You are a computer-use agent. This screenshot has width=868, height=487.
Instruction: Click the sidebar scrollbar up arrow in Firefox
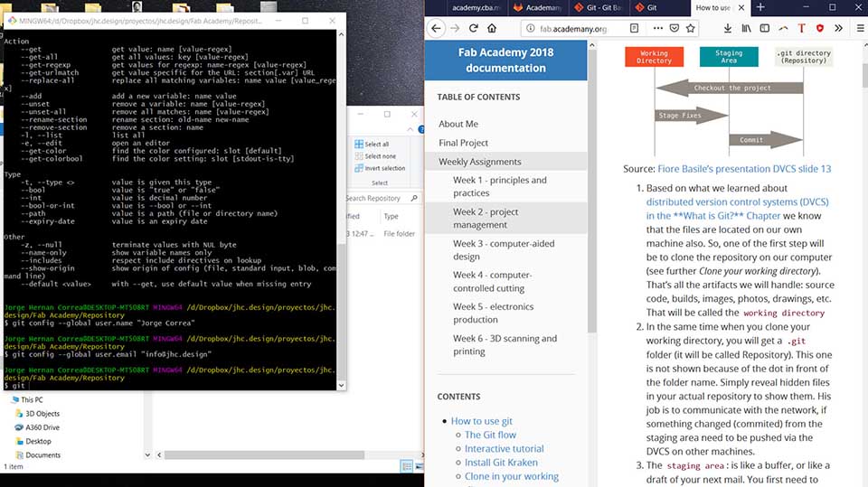point(591,45)
